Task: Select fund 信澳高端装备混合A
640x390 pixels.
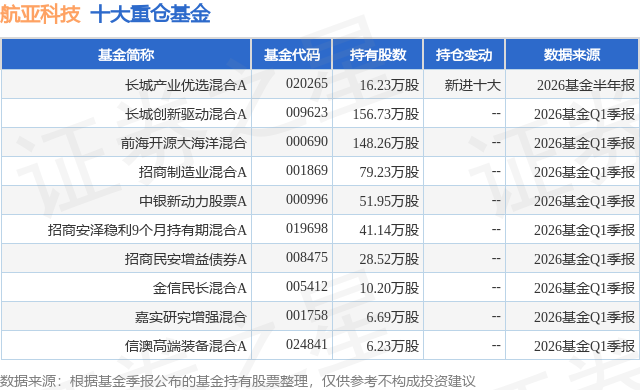Action: coord(186,346)
